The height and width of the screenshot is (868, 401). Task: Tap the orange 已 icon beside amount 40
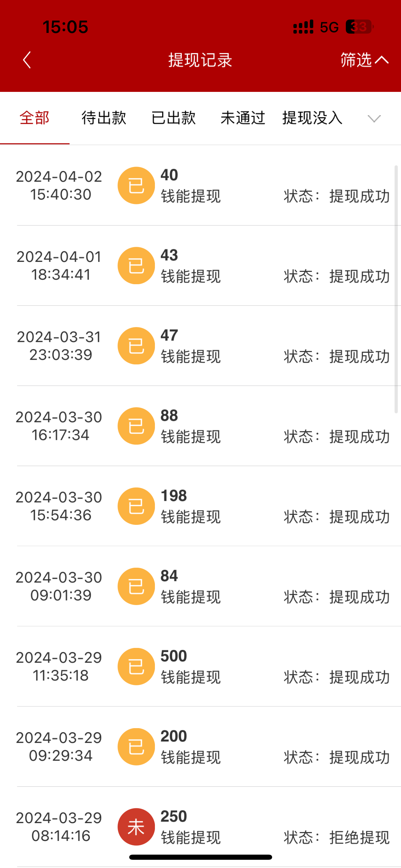[x=136, y=185]
